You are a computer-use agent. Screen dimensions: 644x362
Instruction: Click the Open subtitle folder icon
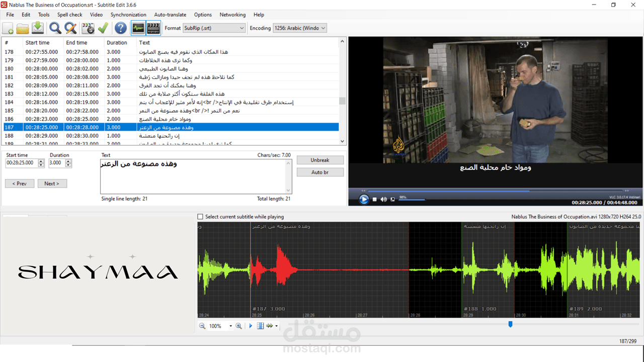23,28
